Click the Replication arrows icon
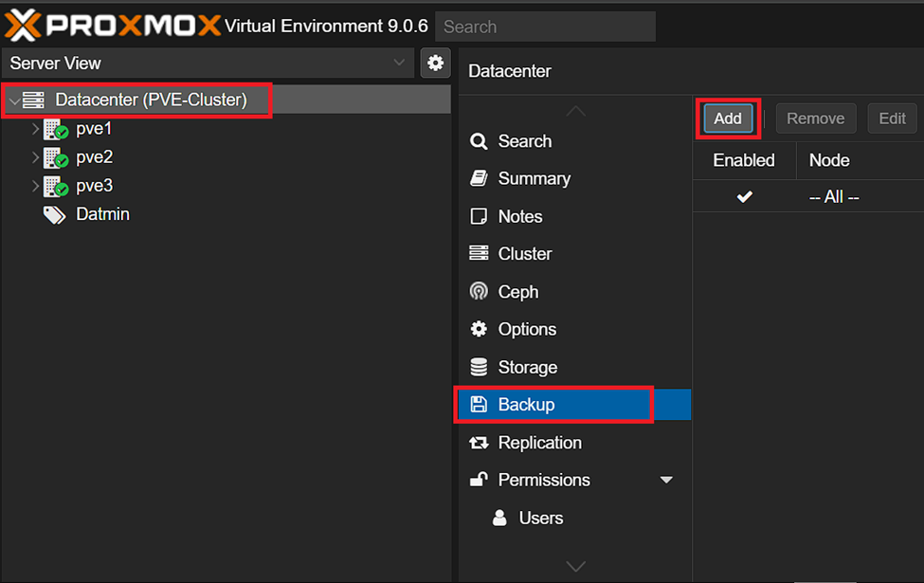The width and height of the screenshot is (924, 583). [x=480, y=443]
